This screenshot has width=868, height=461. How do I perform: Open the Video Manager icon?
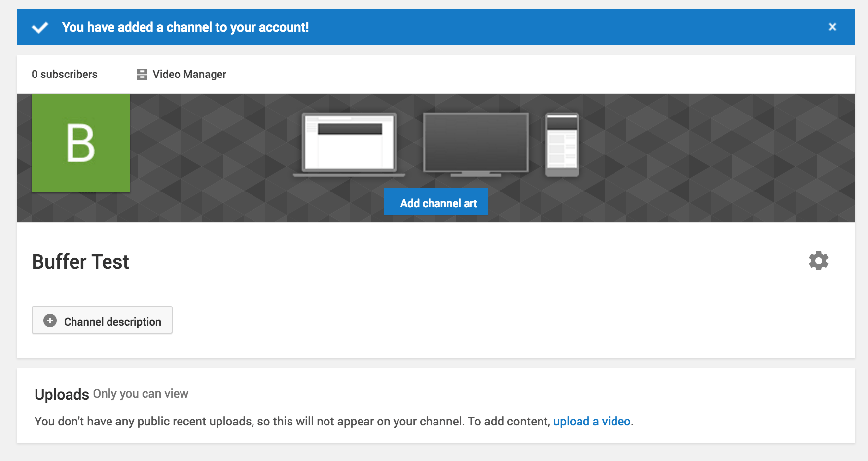coord(142,74)
